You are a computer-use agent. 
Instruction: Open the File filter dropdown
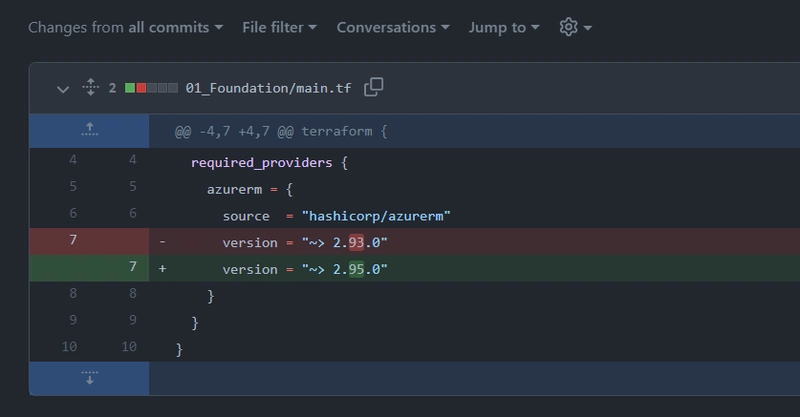[279, 27]
